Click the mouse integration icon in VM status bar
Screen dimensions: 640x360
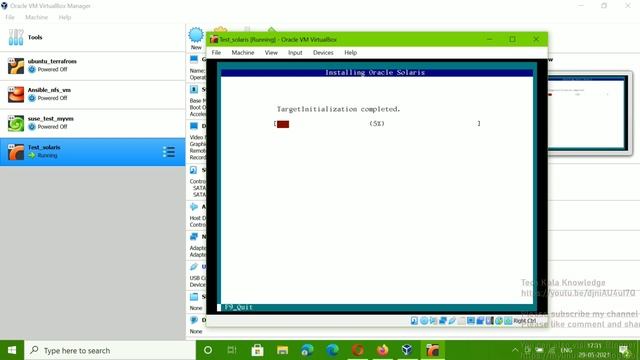499,321
